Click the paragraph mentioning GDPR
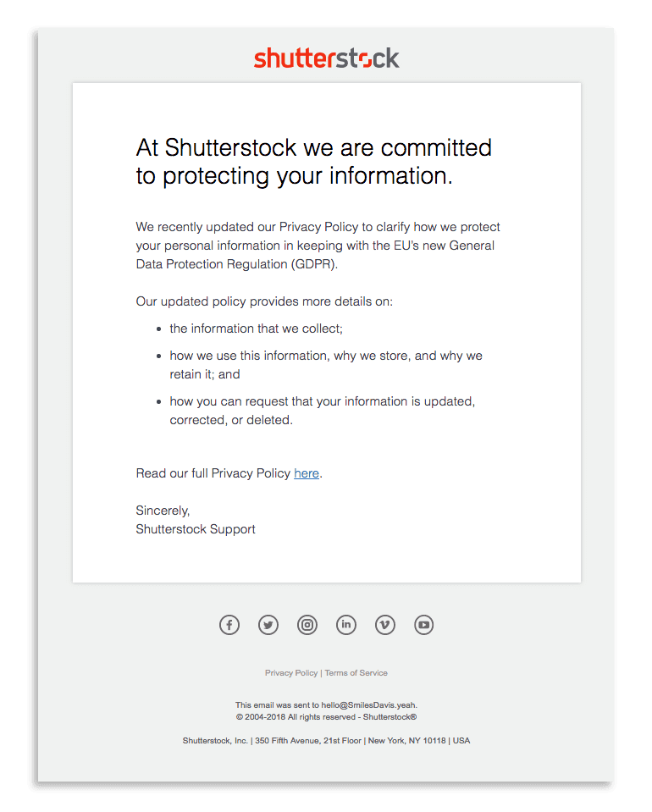 (318, 246)
